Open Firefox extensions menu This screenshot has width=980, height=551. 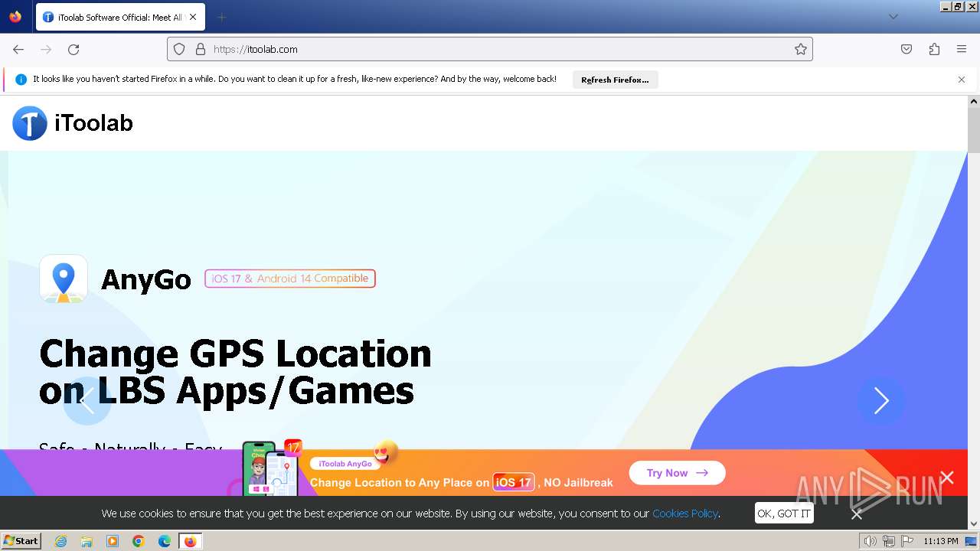(934, 49)
